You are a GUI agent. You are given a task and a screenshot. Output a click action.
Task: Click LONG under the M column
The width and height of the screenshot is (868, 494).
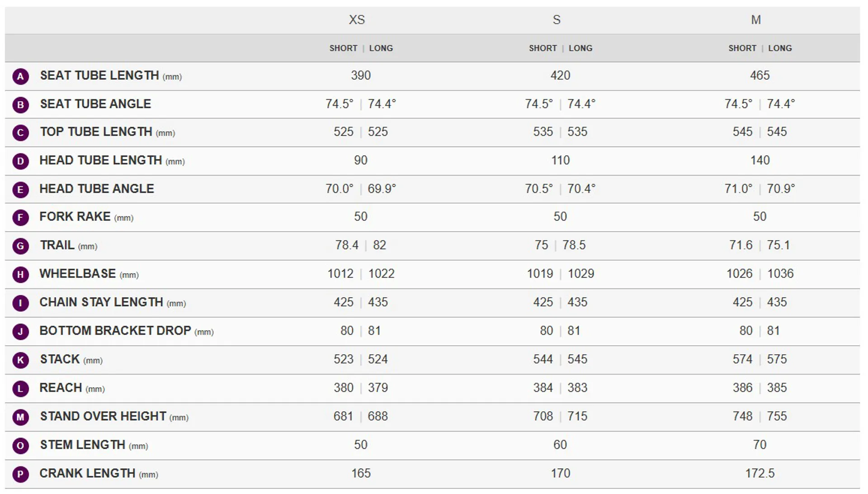point(780,48)
